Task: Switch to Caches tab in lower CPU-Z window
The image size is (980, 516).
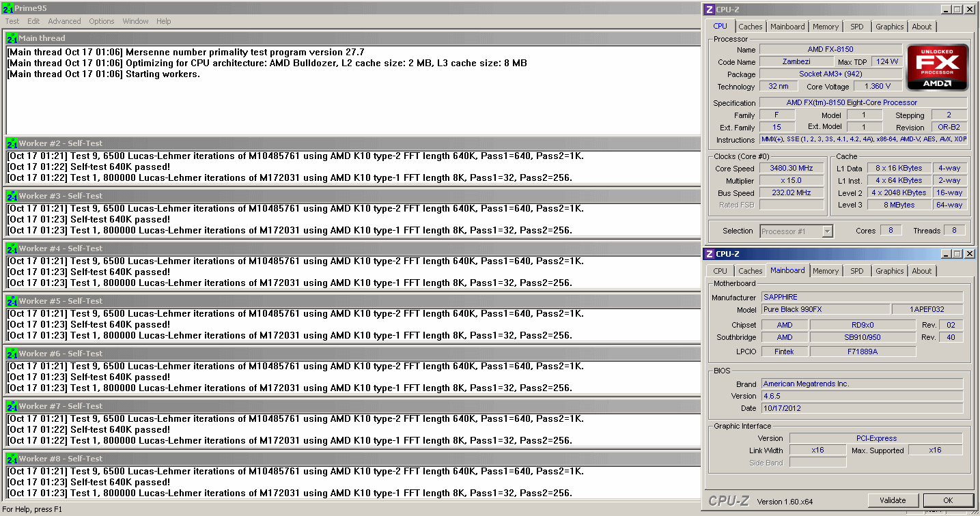Action: coord(751,271)
